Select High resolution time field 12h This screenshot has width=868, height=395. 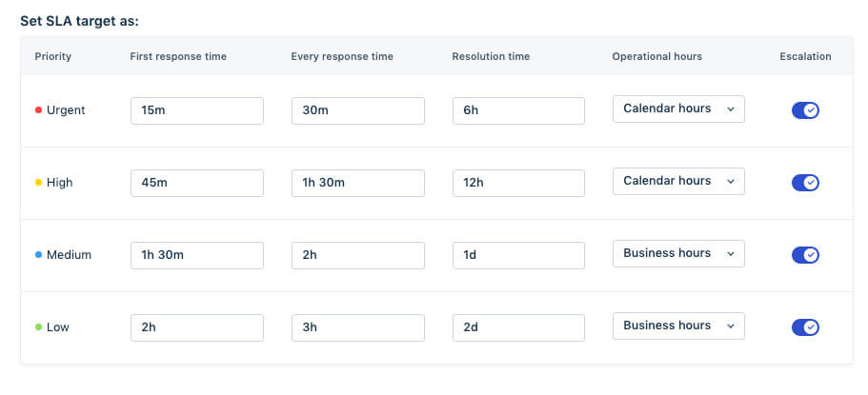click(518, 183)
